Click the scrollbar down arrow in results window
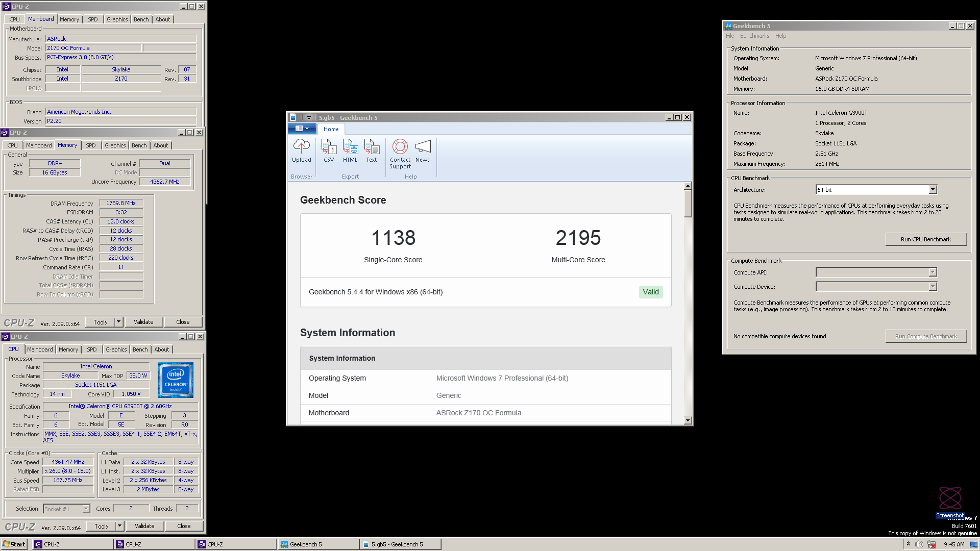The height and width of the screenshot is (551, 980). pyautogui.click(x=688, y=420)
